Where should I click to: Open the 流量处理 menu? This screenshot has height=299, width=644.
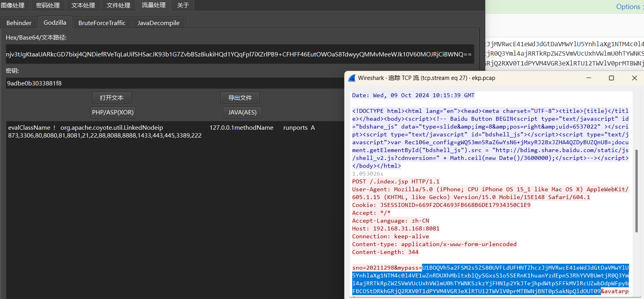point(154,5)
